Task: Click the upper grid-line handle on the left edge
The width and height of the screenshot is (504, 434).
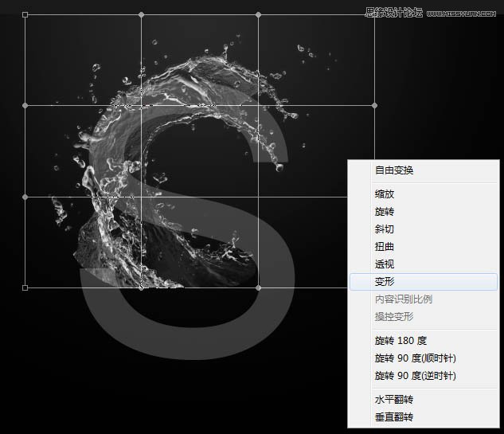Action: [25, 105]
